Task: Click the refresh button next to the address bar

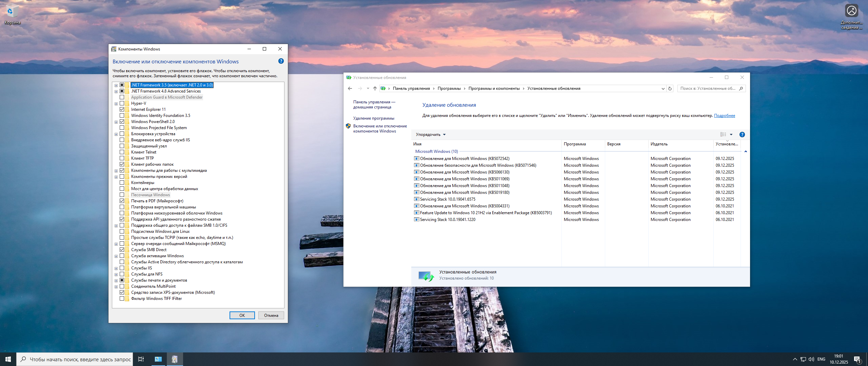Action: click(x=670, y=88)
